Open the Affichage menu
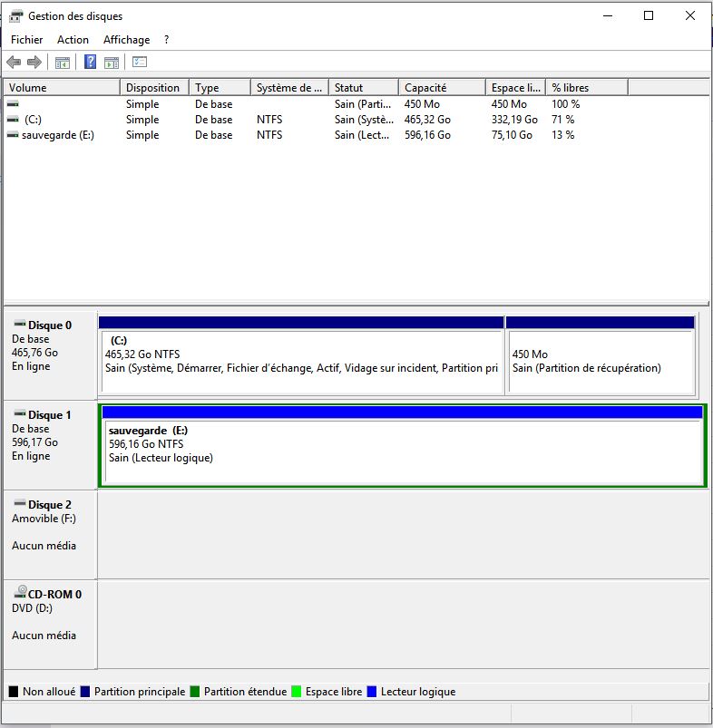 tap(126, 40)
